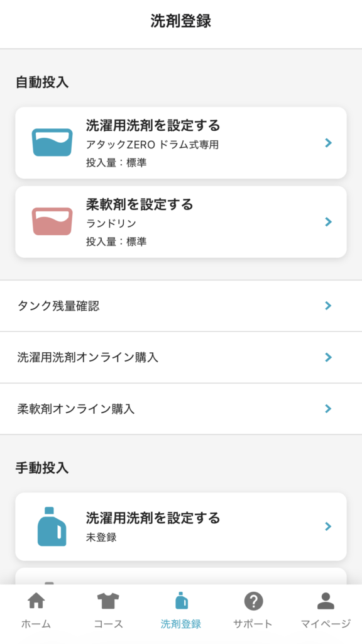362x644 pixels.
Task: Open the ランドリン softener settings card
Action: pyautogui.click(x=181, y=221)
